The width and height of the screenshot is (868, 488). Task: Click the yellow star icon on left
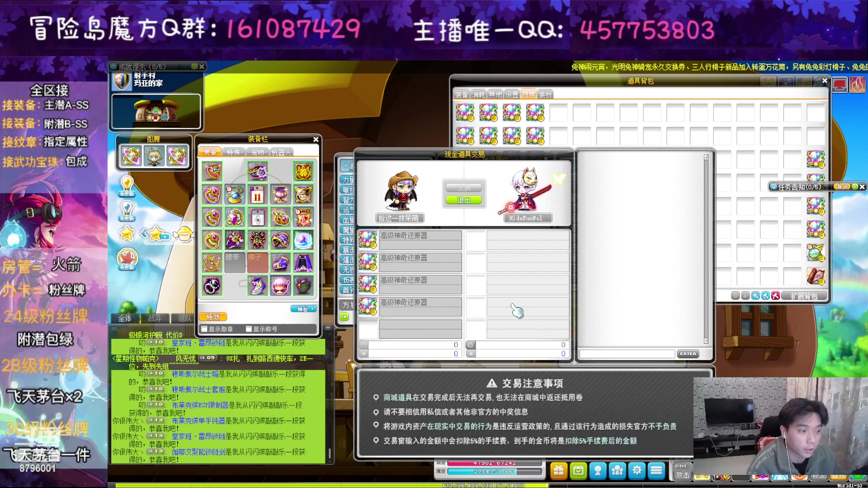click(127, 234)
